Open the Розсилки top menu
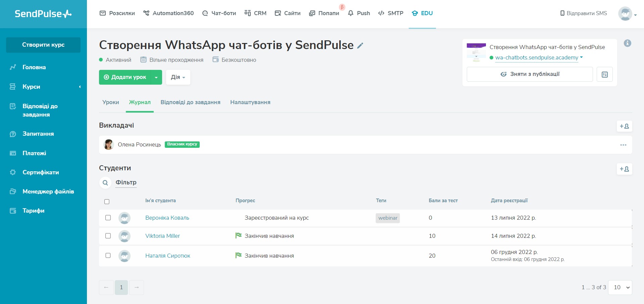The image size is (644, 304). (x=117, y=13)
